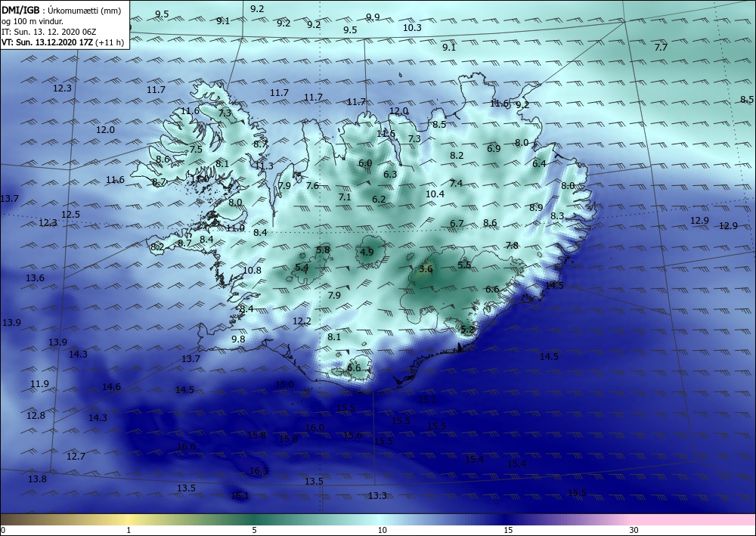The image size is (756, 536).
Task: Click the 6.4 value in north-east Iceland
Action: [539, 164]
